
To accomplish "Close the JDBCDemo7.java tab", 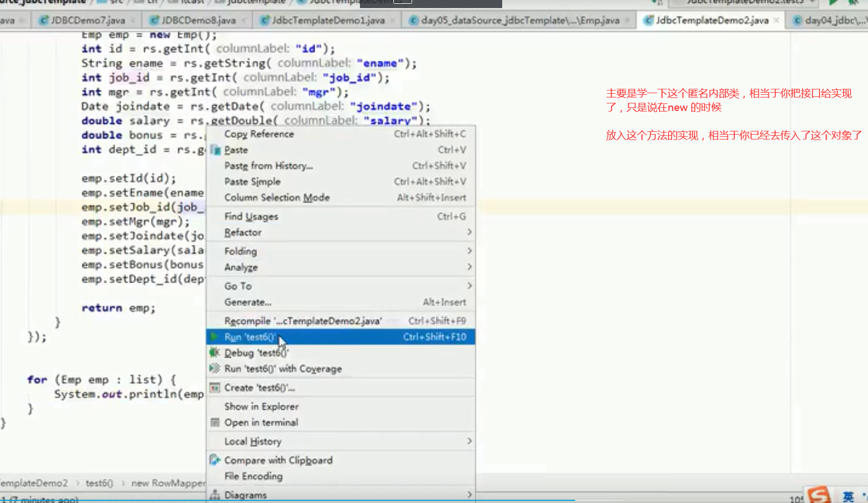I will click(x=134, y=20).
